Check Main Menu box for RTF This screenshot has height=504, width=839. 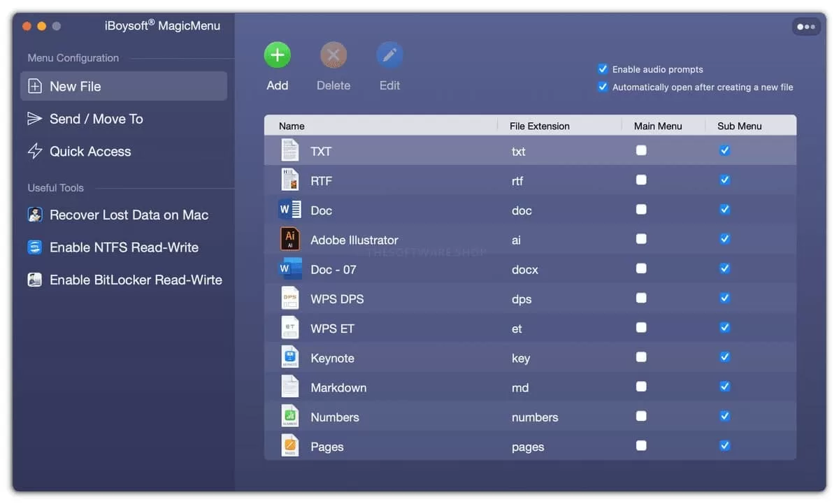click(641, 180)
